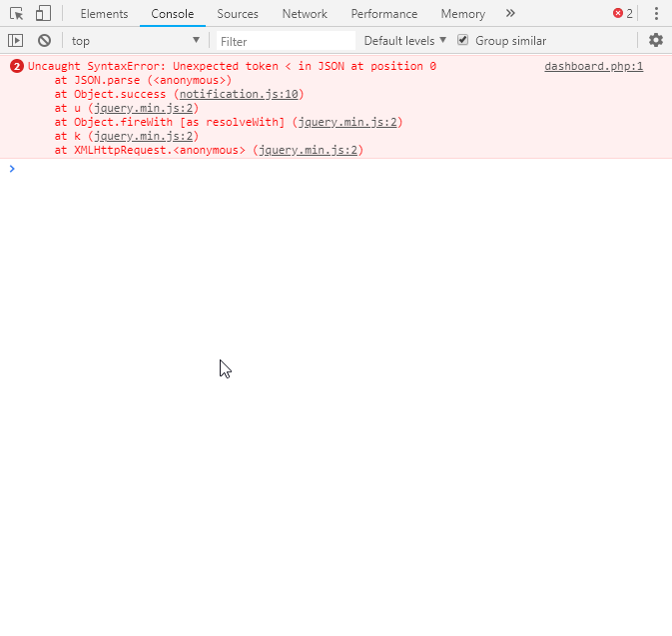
Task: Open the top context dropdown
Action: coord(136,41)
